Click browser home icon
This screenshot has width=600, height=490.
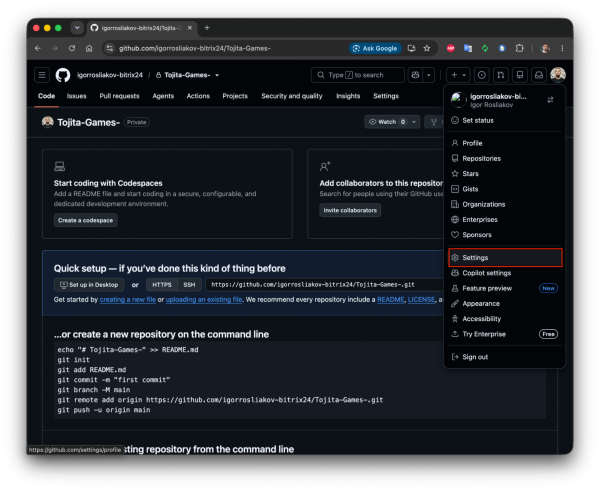coord(89,48)
